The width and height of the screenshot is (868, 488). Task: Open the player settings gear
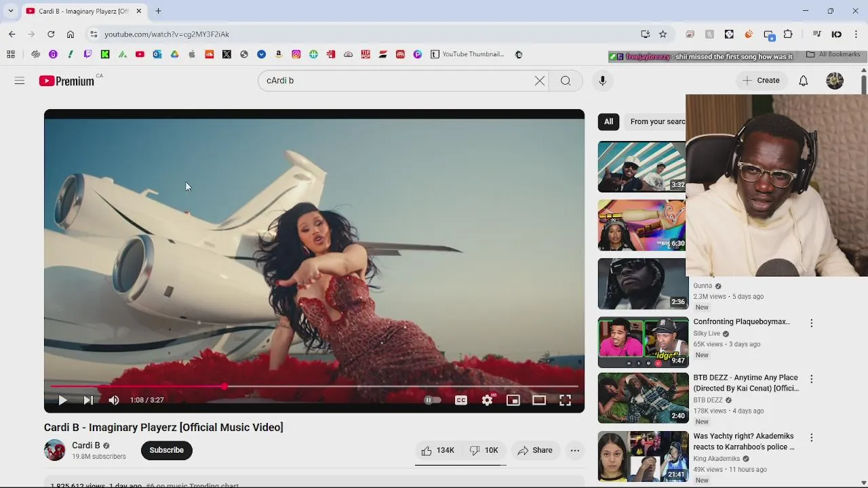(488, 401)
